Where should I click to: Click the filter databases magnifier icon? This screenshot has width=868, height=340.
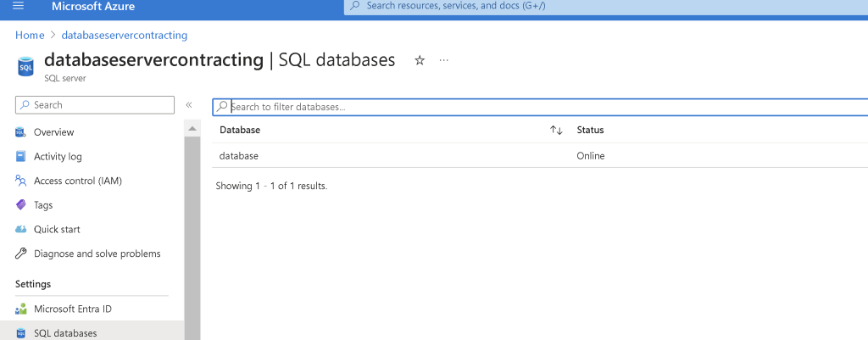(222, 106)
